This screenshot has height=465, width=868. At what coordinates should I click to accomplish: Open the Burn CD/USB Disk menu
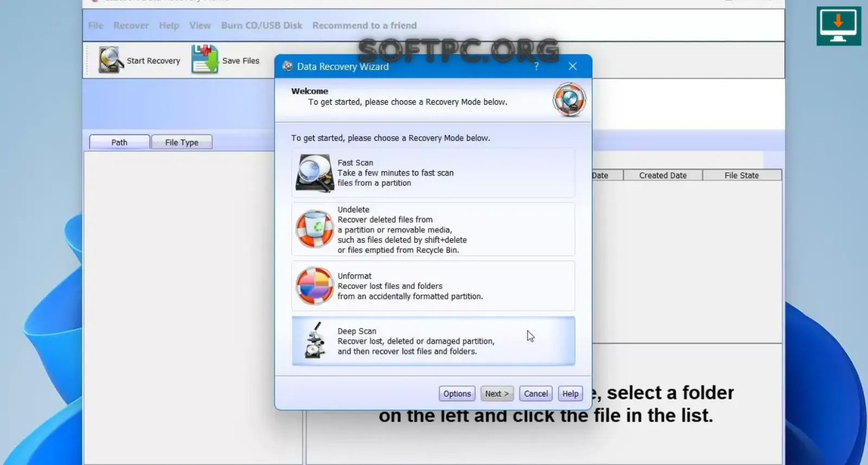tap(261, 25)
